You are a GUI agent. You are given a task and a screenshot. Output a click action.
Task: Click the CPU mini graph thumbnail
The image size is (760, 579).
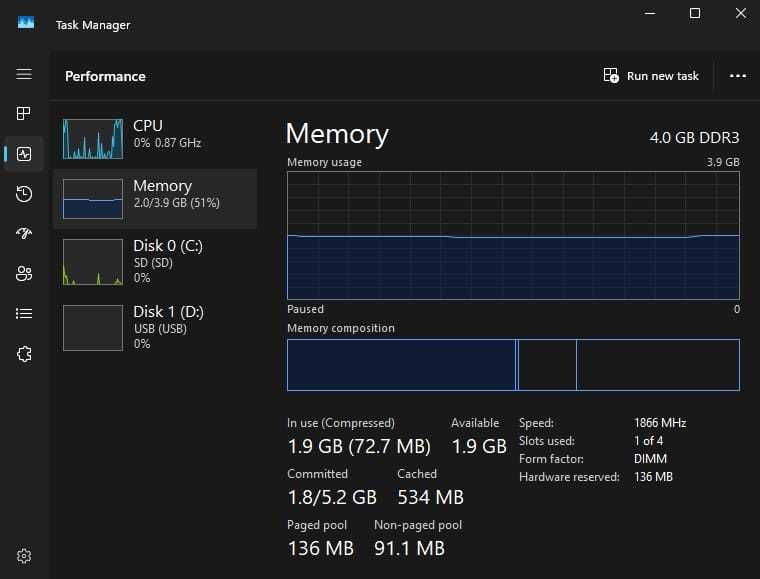[x=93, y=139]
